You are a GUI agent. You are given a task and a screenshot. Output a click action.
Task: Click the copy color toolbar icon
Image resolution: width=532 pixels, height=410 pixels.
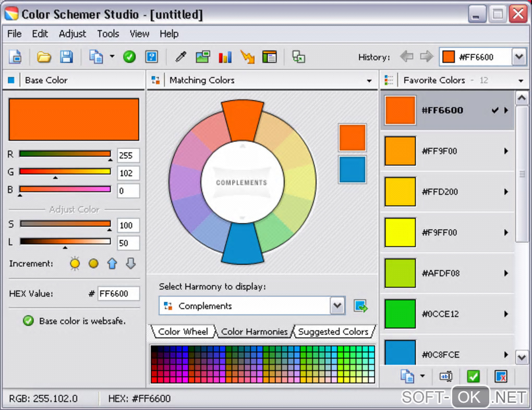[96, 57]
